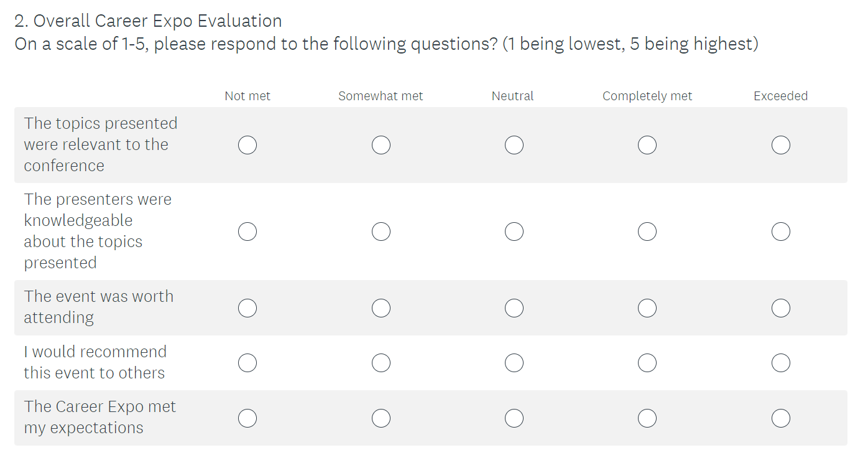Screen dimensions: 868x473
Task: Rate presenters knowledgeable as 'Completely met'
Action: click(647, 232)
